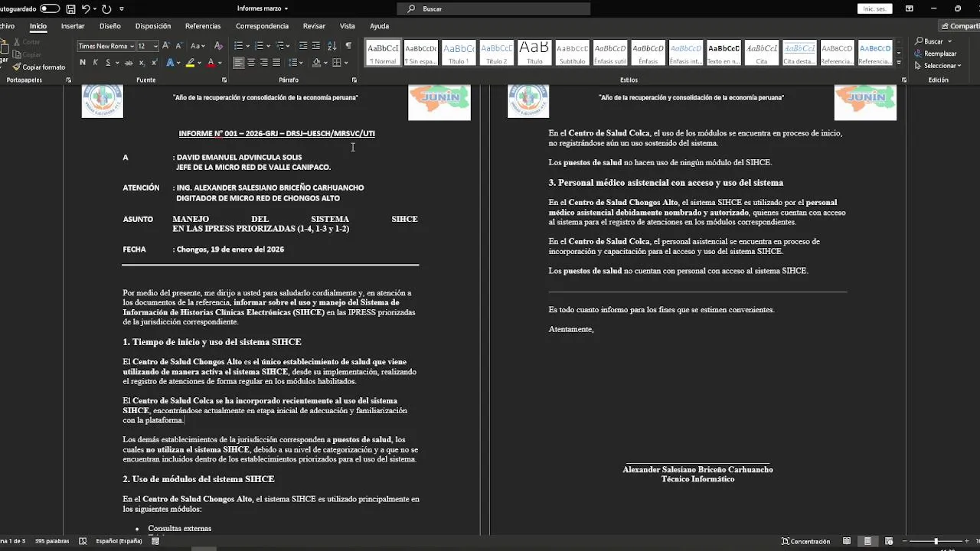Screen dimensions: 980x551
Task: Toggle bold formatting
Action: tap(83, 63)
